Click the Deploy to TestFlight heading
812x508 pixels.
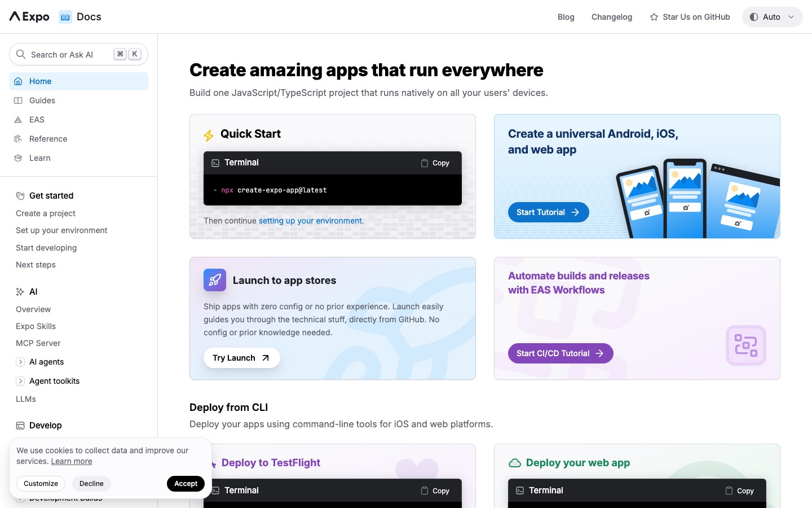271,463
